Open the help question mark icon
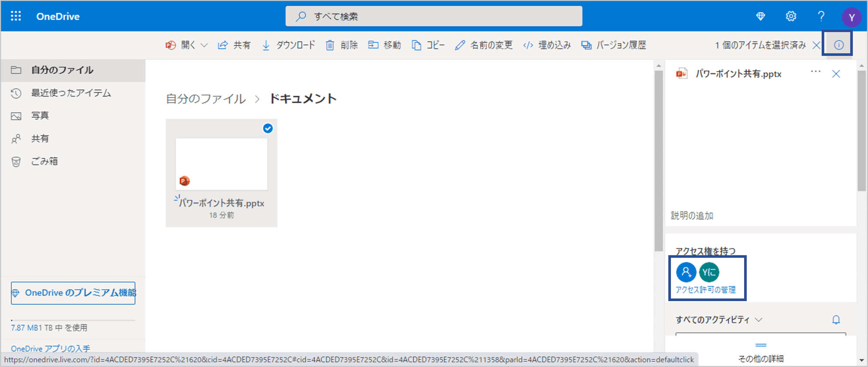868x367 pixels. [x=821, y=17]
